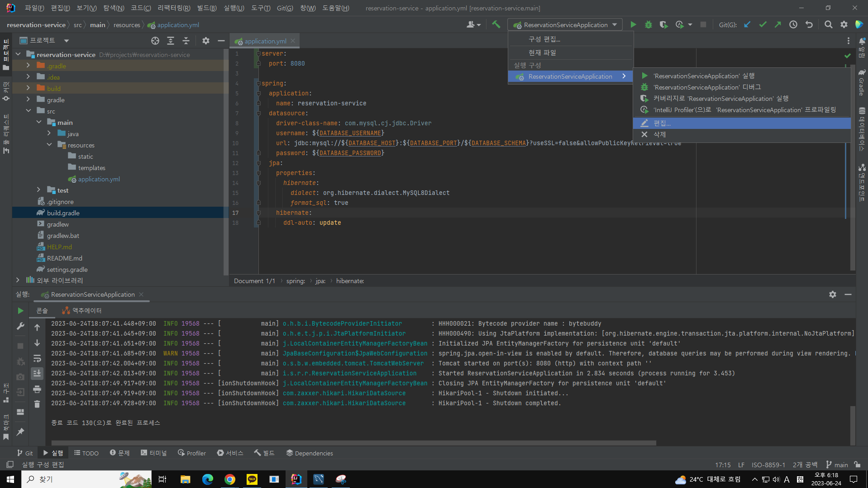Click scroll down arrow in console
Image resolution: width=868 pixels, height=488 pixels.
pyautogui.click(x=37, y=343)
